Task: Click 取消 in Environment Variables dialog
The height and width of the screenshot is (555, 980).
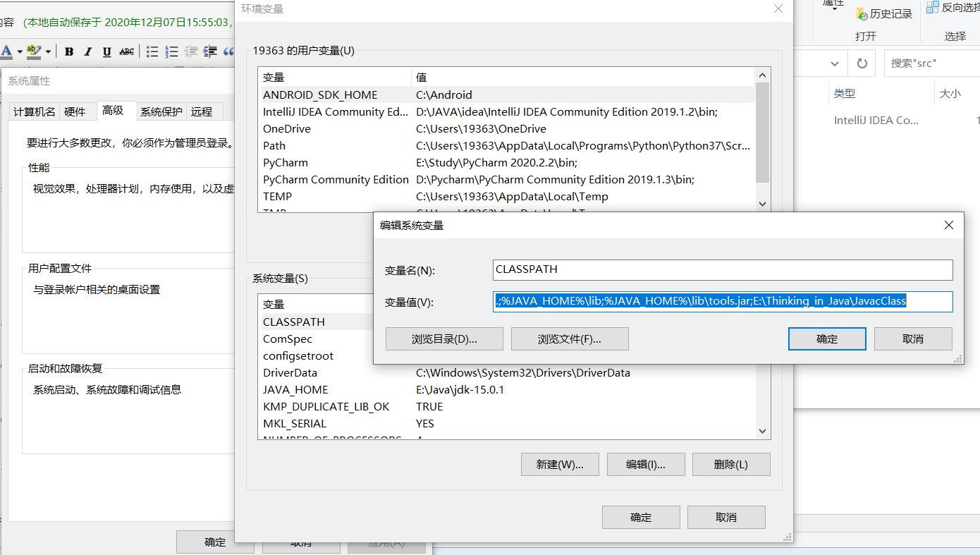Action: click(x=726, y=517)
